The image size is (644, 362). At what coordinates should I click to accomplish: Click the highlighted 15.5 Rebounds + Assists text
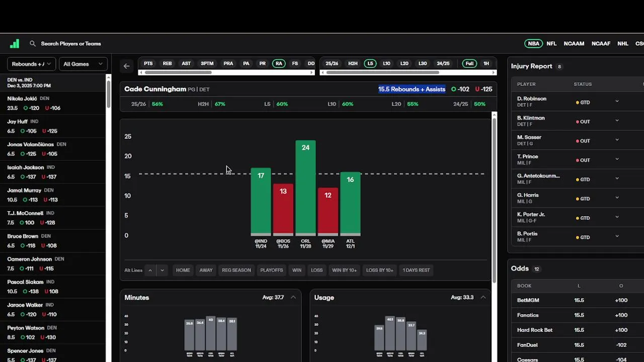click(412, 89)
